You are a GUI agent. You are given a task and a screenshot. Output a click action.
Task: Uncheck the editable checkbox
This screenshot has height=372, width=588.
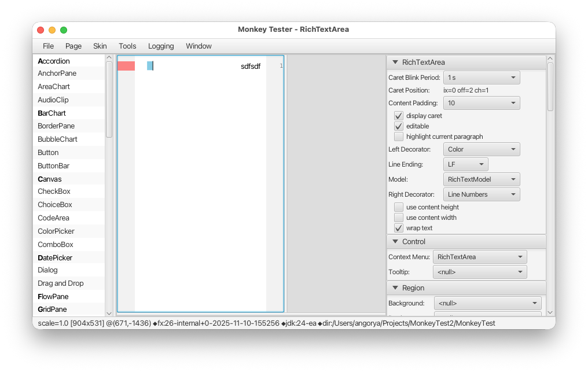pos(399,126)
